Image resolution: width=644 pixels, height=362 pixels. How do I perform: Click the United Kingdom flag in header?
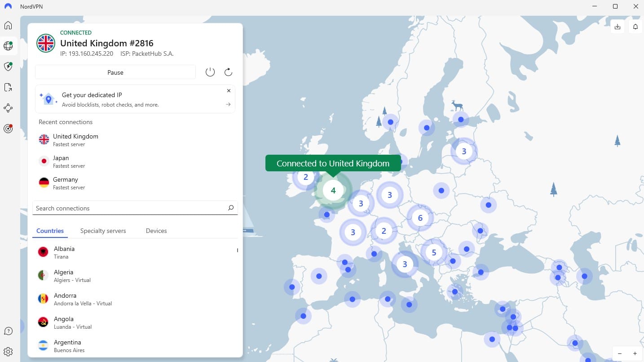point(46,43)
